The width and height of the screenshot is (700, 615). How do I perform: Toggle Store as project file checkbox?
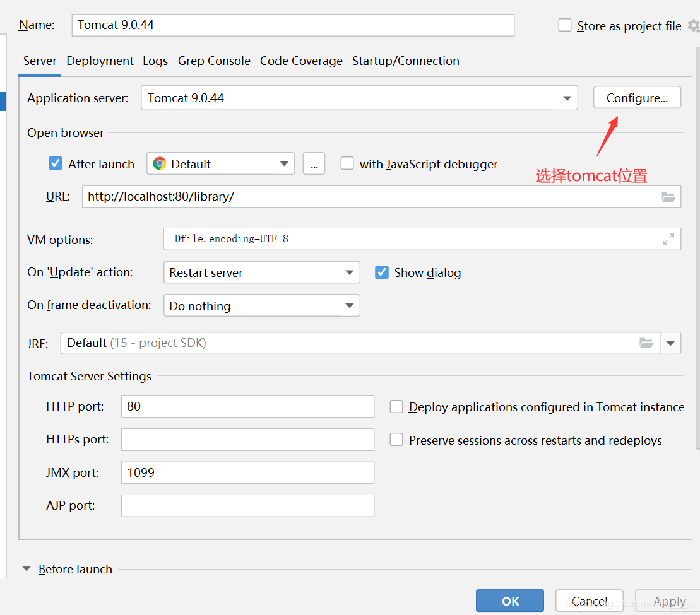pyautogui.click(x=565, y=25)
